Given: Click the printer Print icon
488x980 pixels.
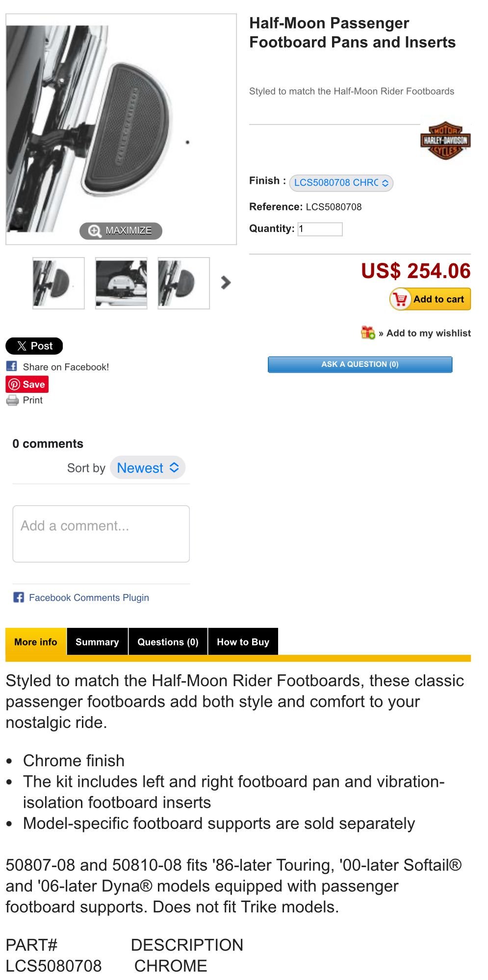Looking at the screenshot, I should click(x=12, y=400).
